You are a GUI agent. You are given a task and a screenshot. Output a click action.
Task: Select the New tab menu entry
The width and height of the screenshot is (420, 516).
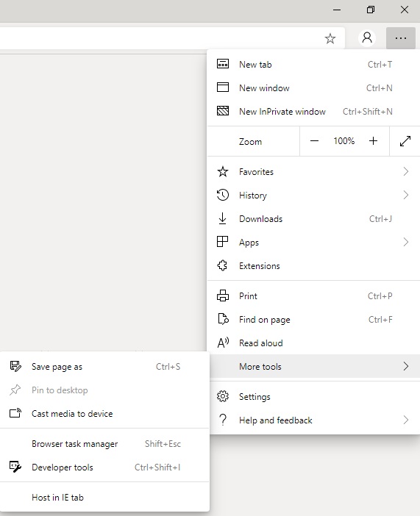[x=313, y=65]
